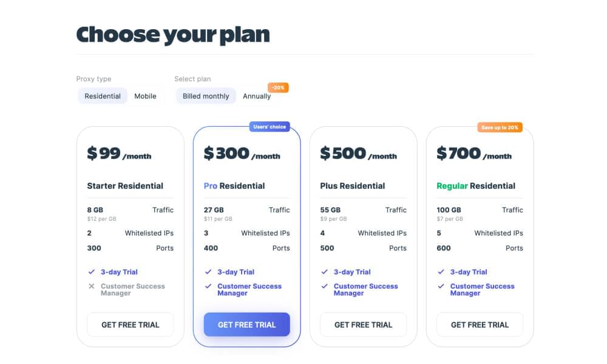Get free trial for Plus Residential
This screenshot has height=364, width=607.
tap(363, 325)
